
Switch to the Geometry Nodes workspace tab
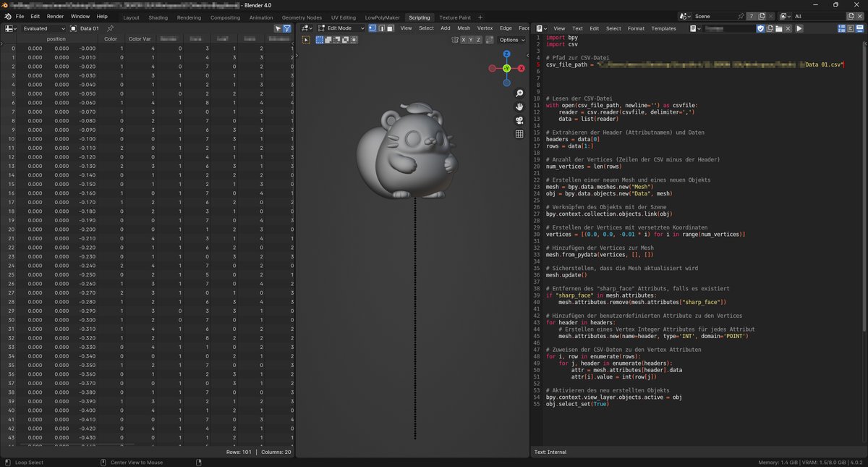[x=302, y=17]
